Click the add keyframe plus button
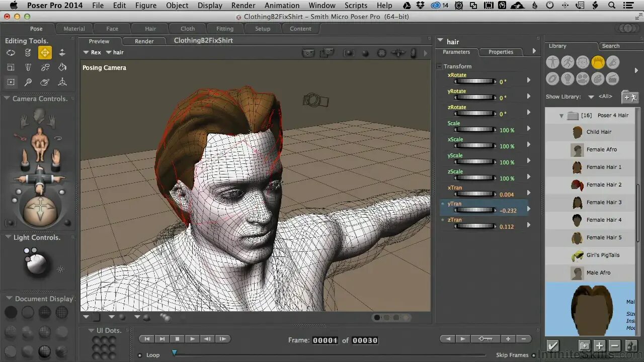 pyautogui.click(x=508, y=339)
